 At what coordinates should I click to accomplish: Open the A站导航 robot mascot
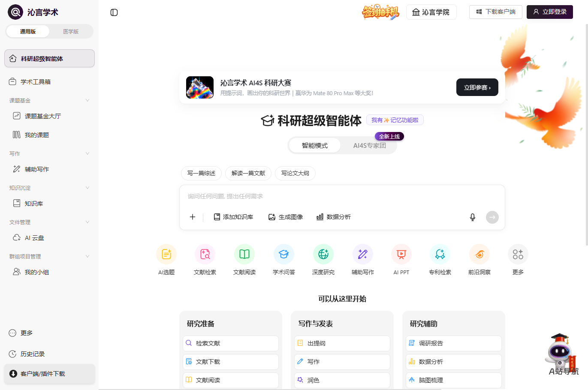(x=562, y=354)
